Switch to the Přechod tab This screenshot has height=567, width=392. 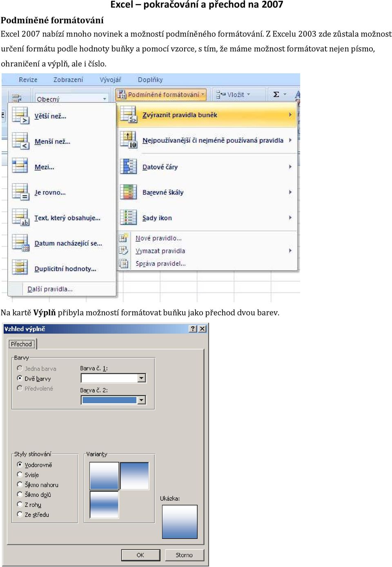coord(22,344)
